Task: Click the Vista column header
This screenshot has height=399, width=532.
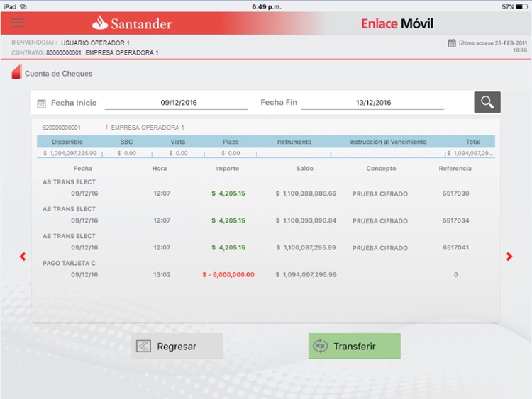Action: pos(178,142)
